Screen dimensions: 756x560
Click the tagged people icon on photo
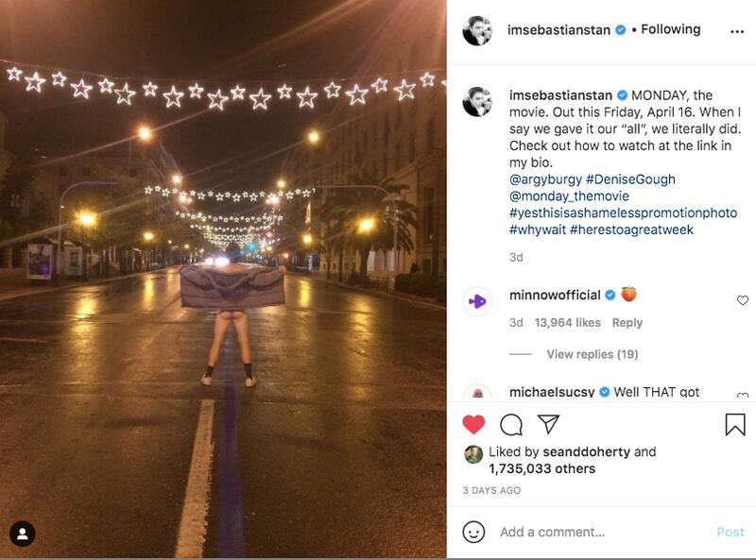click(23, 534)
